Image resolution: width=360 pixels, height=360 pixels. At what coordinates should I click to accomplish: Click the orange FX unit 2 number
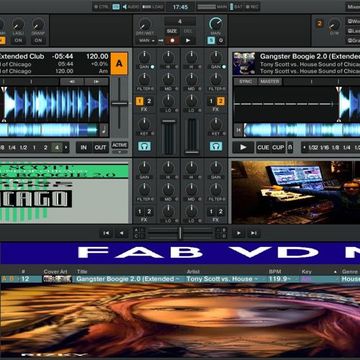pyautogui.click(x=319, y=24)
